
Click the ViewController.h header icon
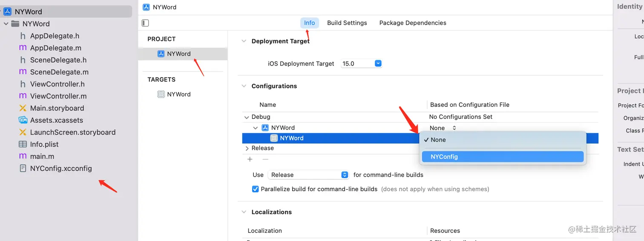pyautogui.click(x=23, y=84)
